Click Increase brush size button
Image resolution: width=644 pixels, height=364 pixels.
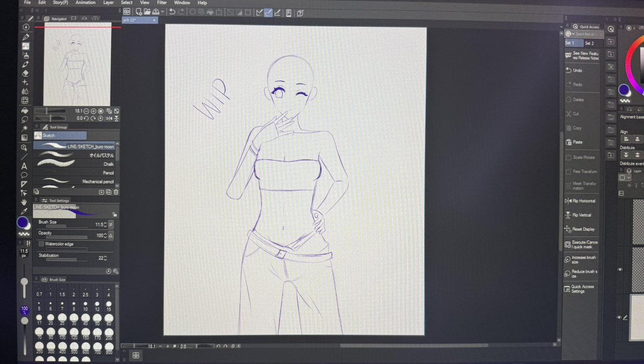point(581,259)
